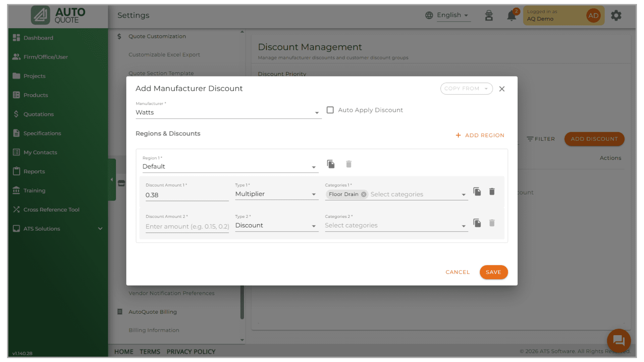Click the settings gear icon
Viewport: 644px width, 362px height.
[x=616, y=15]
